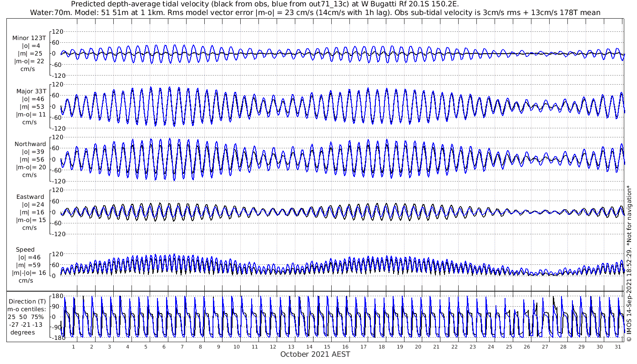This screenshot has height=364, width=637.
Task: Click day 27 on the date axis
Action: tap(545, 347)
